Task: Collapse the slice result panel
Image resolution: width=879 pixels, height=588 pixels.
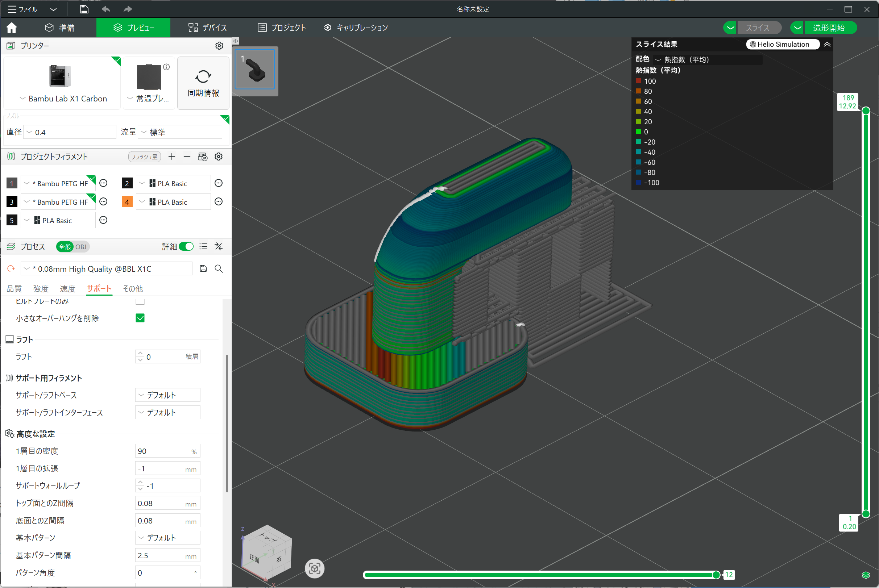Action: click(x=827, y=44)
